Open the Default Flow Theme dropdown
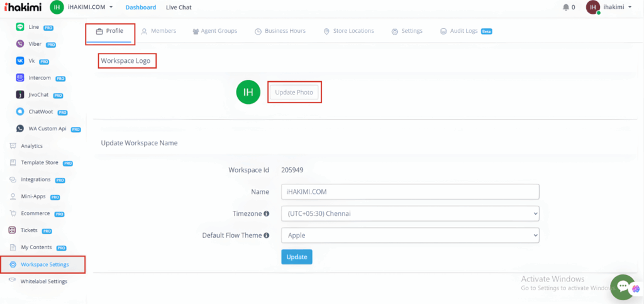 410,235
